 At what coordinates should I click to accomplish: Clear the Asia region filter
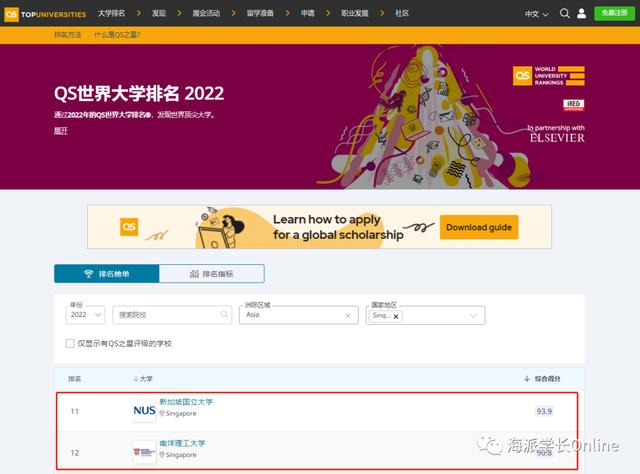tap(348, 315)
